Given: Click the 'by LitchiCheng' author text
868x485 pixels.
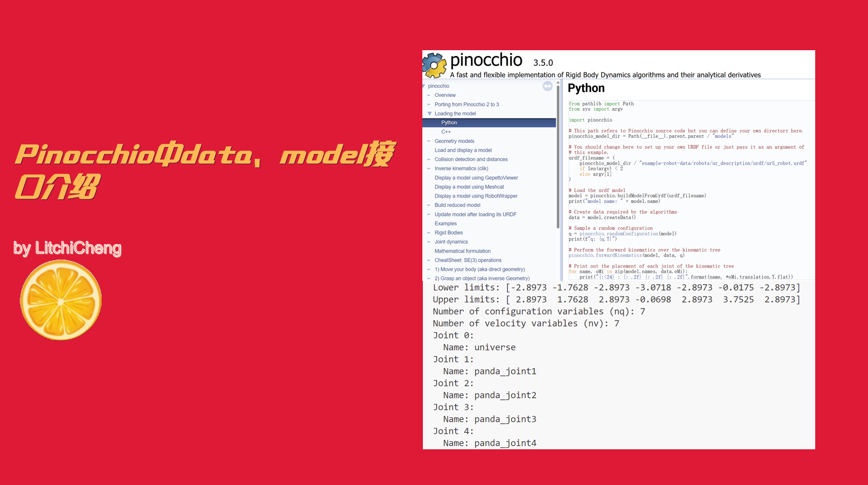Looking at the screenshot, I should point(67,248).
